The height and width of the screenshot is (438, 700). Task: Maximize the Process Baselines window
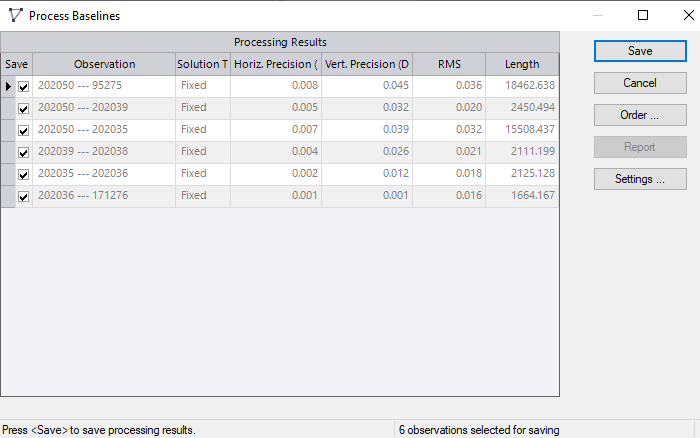coord(643,15)
